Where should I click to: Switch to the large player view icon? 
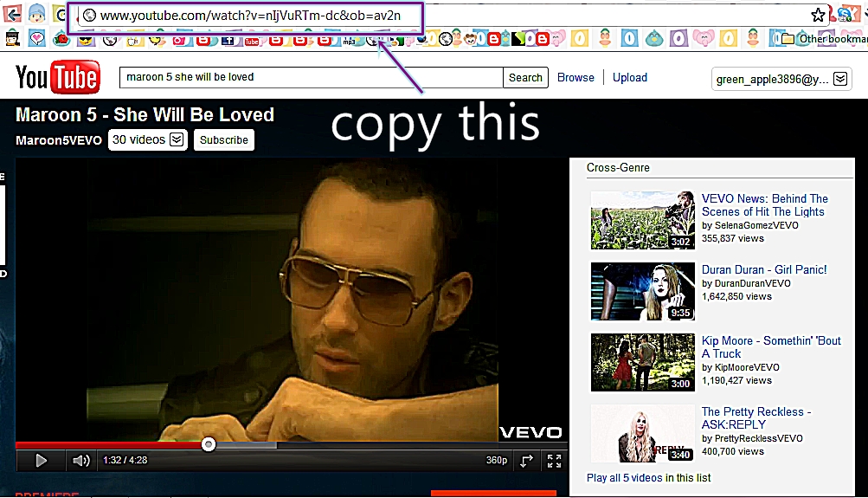[526, 461]
